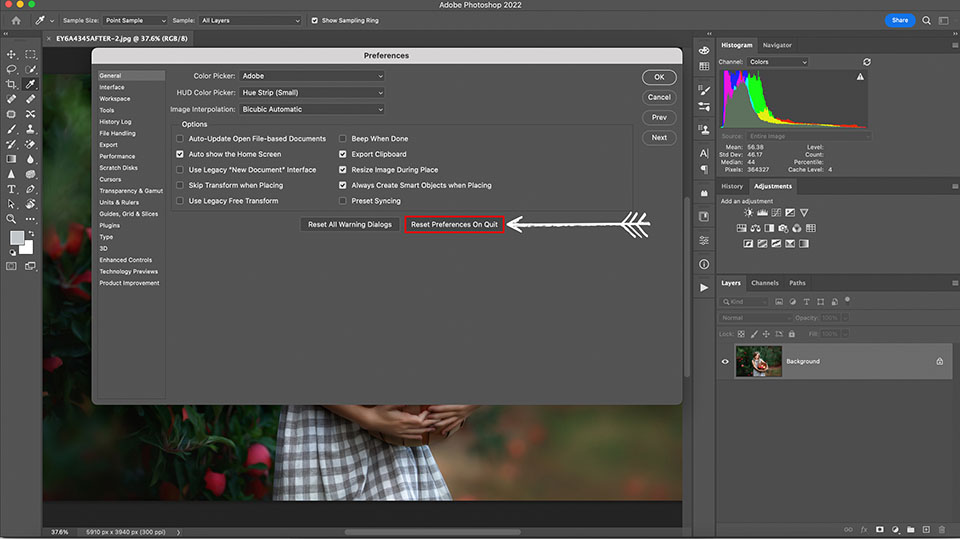Click the background color swatch
Screen dimensions: 960x539
28,248
